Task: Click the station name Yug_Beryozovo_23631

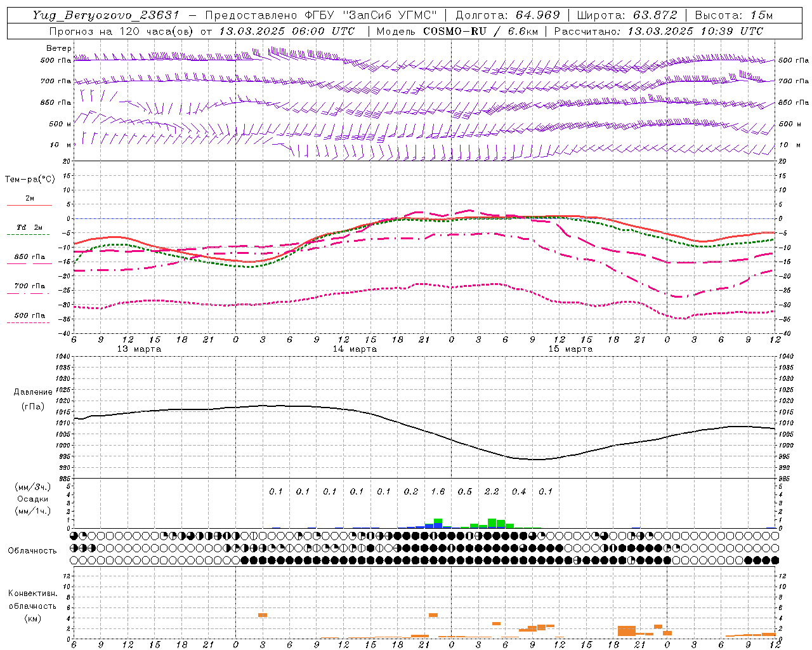Action: tap(106, 15)
